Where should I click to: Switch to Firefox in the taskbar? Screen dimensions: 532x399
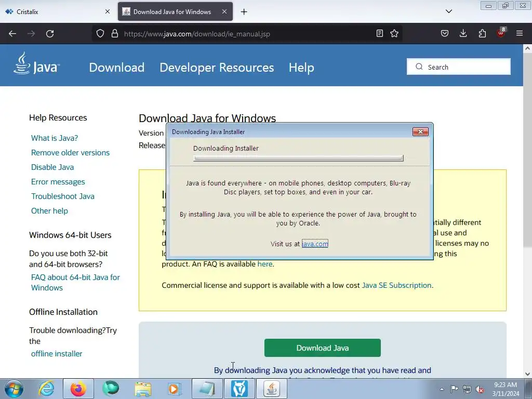point(78,389)
